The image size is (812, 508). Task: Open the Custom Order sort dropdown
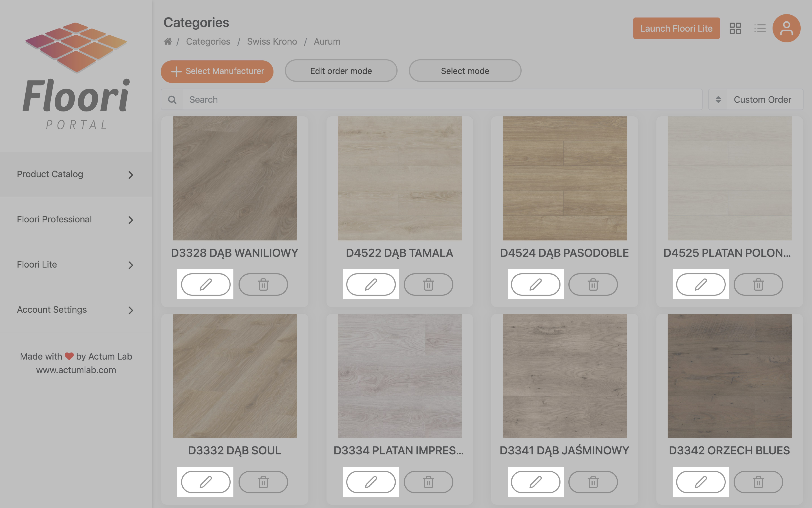(x=756, y=99)
